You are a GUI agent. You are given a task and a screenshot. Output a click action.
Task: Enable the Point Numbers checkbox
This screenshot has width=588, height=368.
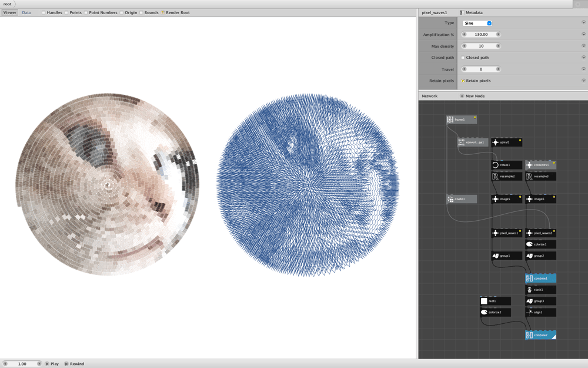click(x=86, y=12)
